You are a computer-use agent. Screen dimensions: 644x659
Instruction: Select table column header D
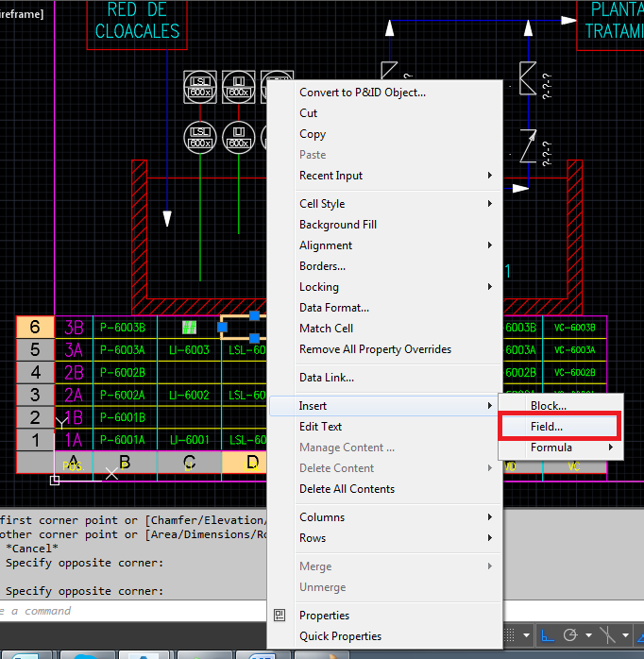point(244,463)
